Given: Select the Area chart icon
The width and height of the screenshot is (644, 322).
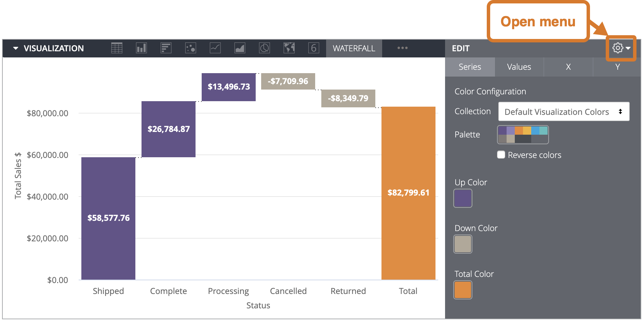Looking at the screenshot, I should [240, 48].
